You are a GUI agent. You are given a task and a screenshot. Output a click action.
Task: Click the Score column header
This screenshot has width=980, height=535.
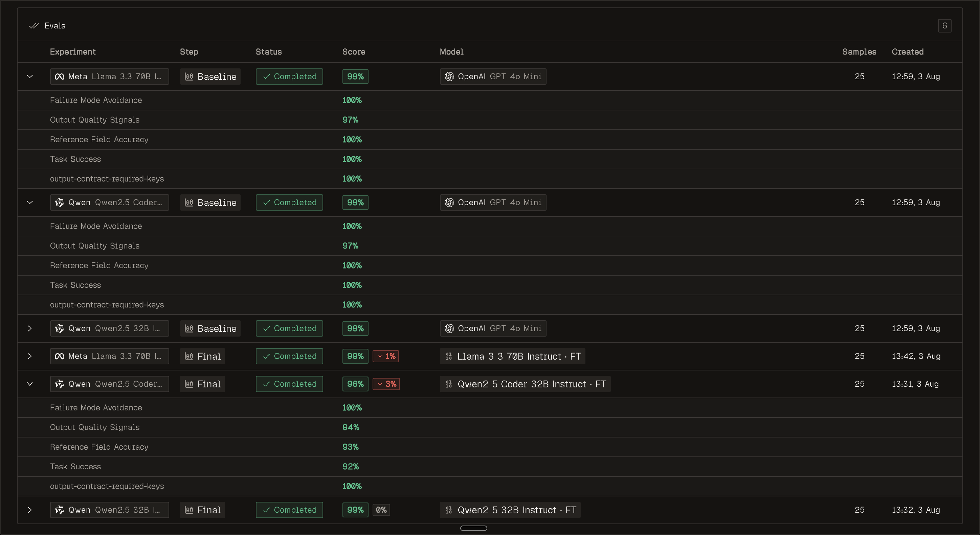tap(354, 52)
